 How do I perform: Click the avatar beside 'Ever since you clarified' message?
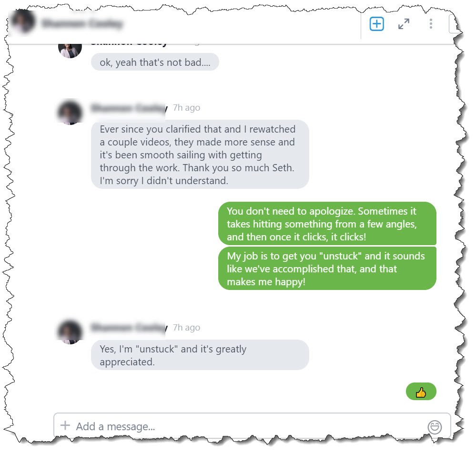pos(70,113)
